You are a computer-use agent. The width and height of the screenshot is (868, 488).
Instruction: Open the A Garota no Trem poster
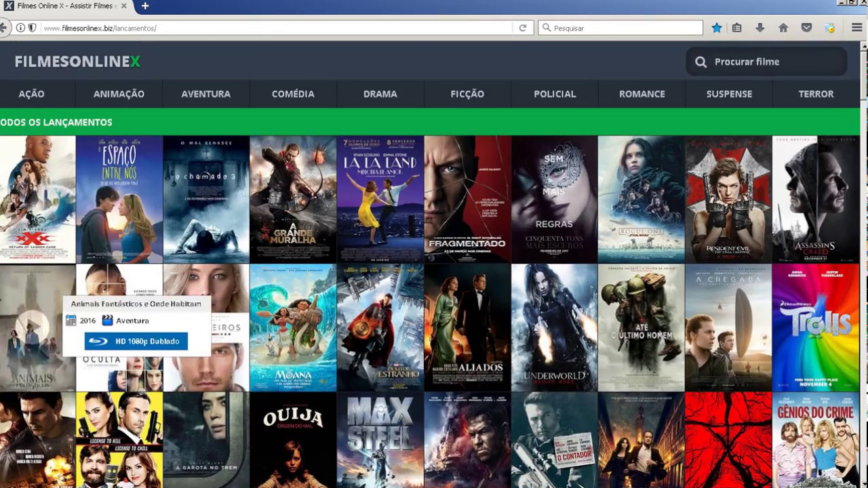pos(206,440)
